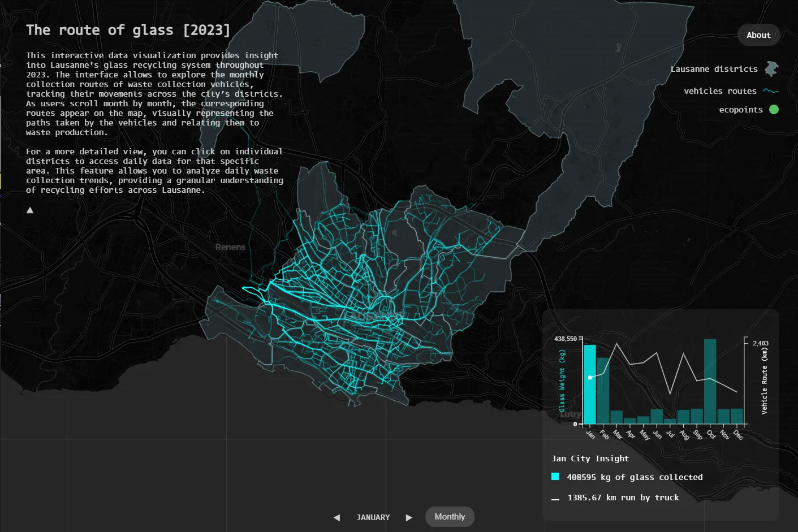Open the About page
798x532 pixels.
coord(758,35)
